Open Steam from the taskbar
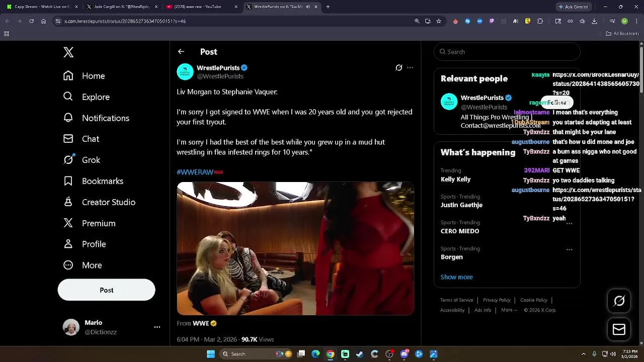Screen dimensions: 644x362 360,354
